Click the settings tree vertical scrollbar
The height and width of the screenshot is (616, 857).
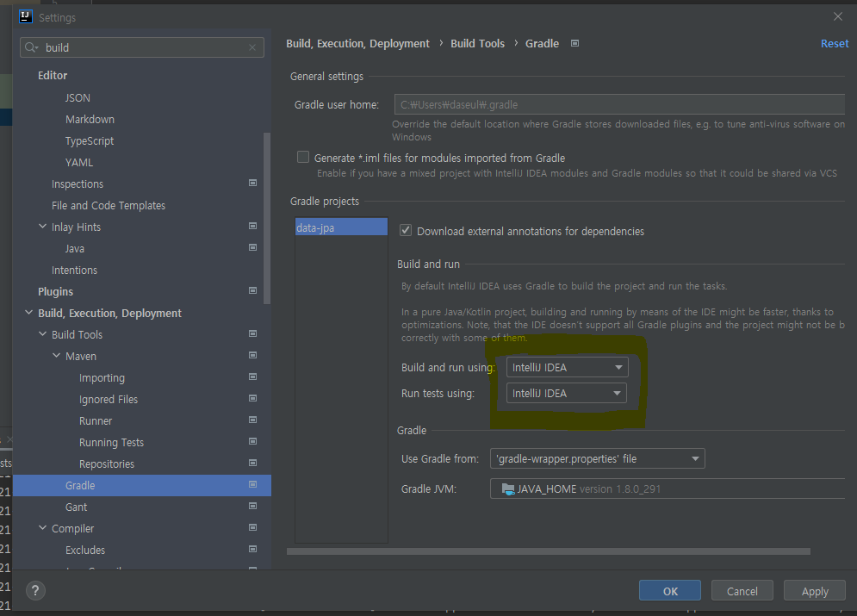[x=267, y=218]
